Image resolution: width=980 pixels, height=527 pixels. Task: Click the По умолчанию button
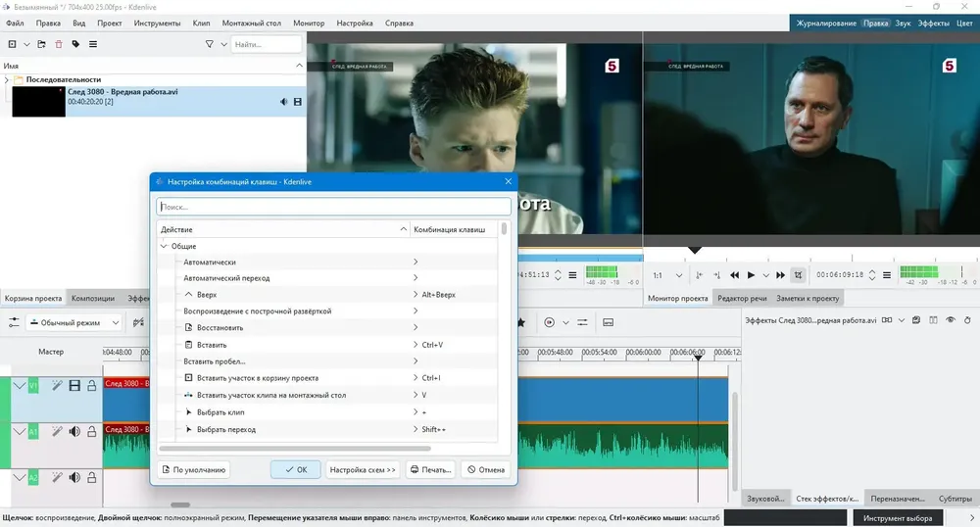pyautogui.click(x=193, y=469)
